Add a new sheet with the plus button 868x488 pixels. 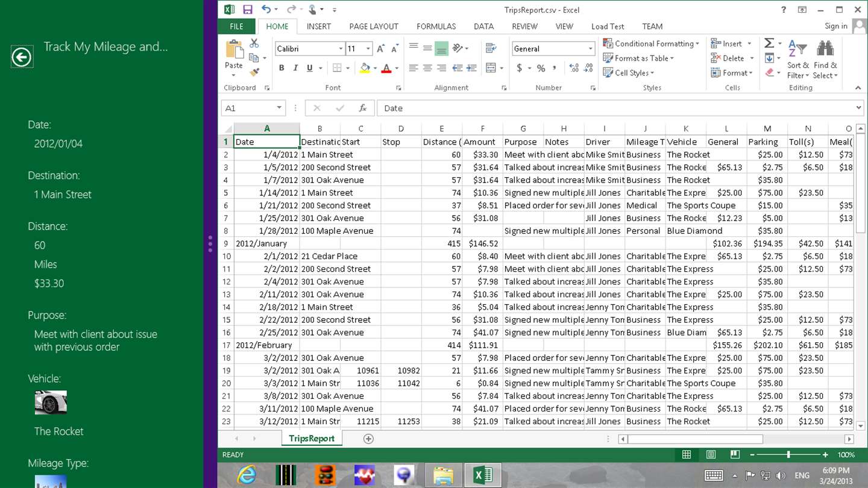pos(368,439)
